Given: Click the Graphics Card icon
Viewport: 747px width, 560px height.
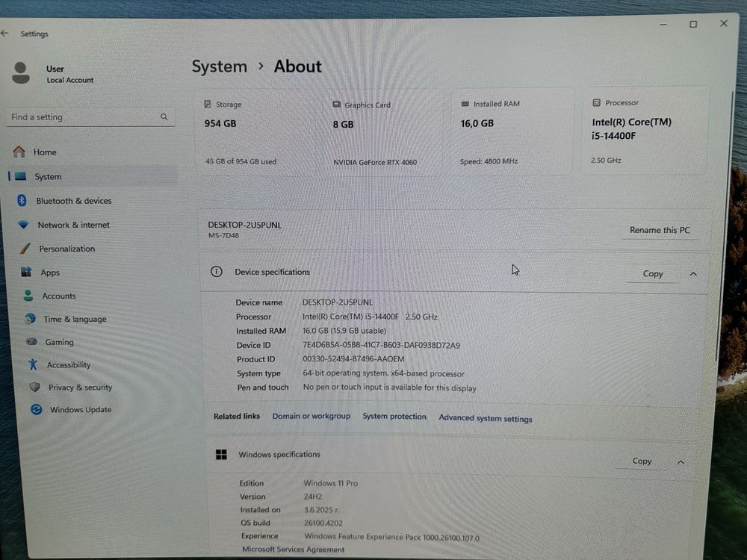Looking at the screenshot, I should coord(336,105).
